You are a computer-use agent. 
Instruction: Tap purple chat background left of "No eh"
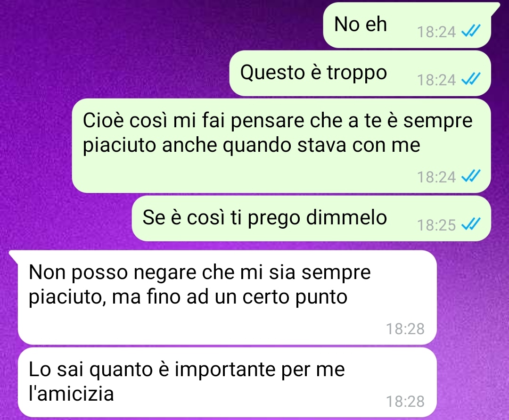(162, 25)
